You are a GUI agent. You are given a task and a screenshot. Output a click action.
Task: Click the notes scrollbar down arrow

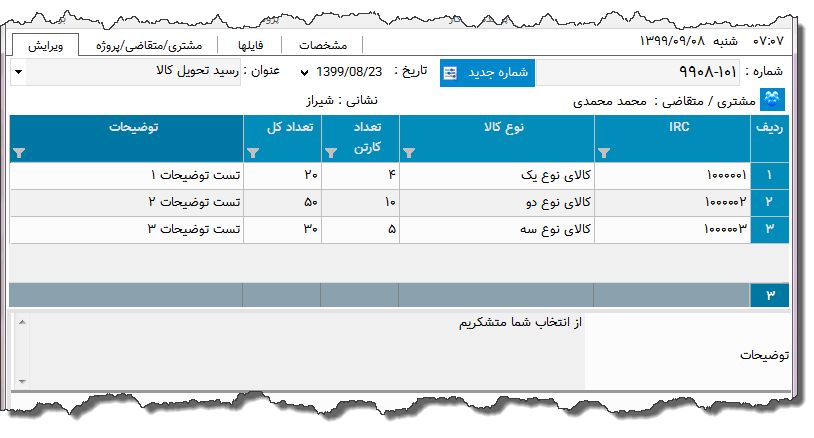point(22,381)
